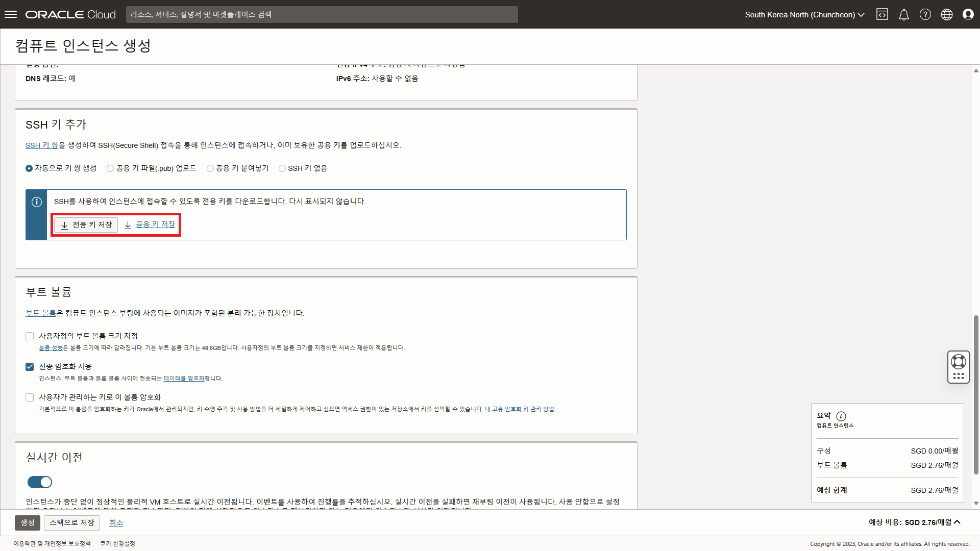Click the Oracle Cloud search field
The height and width of the screenshot is (551, 980).
(x=322, y=14)
